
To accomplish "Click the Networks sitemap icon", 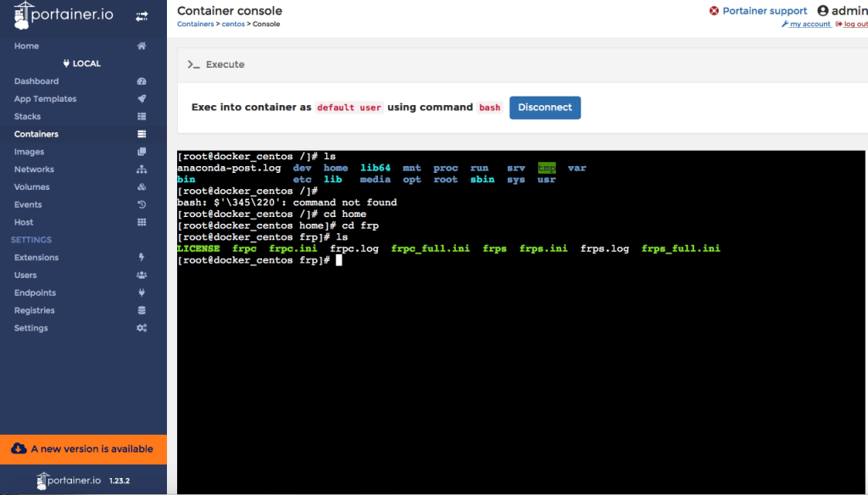I will (142, 170).
